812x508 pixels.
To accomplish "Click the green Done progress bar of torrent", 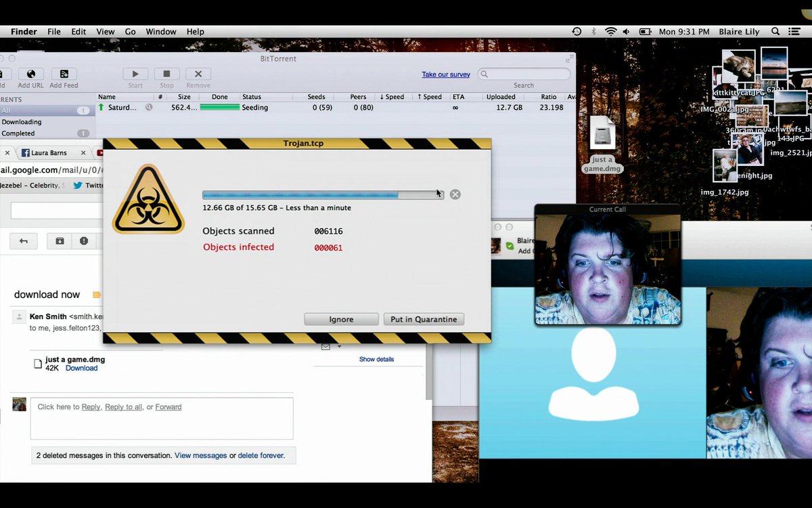I will point(220,107).
